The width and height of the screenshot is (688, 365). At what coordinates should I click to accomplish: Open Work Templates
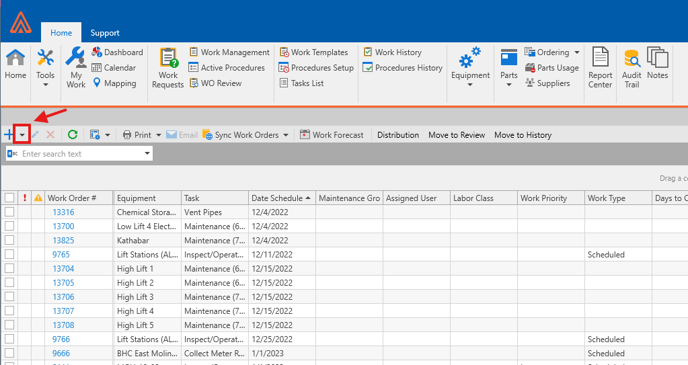[314, 52]
